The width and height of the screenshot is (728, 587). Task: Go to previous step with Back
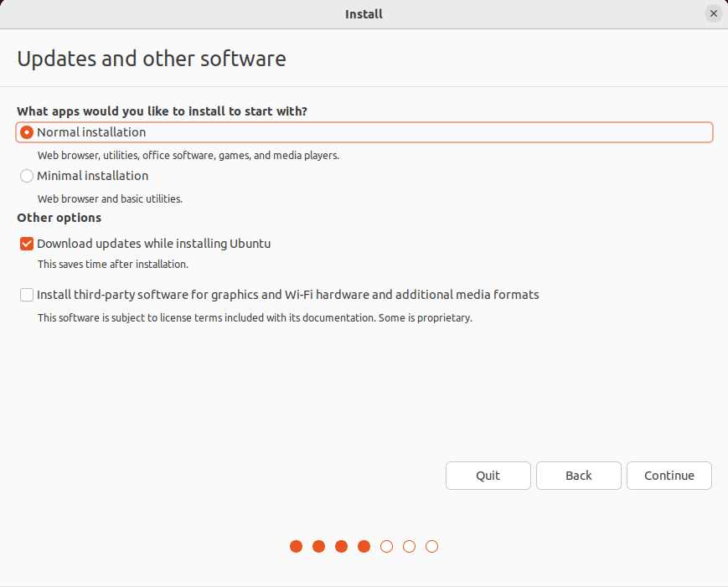click(x=579, y=476)
